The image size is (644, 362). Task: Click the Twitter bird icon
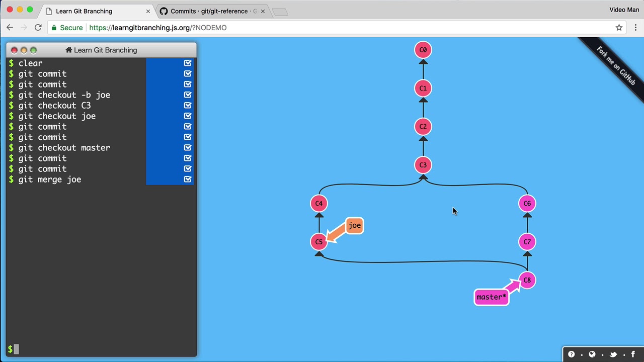pyautogui.click(x=613, y=354)
